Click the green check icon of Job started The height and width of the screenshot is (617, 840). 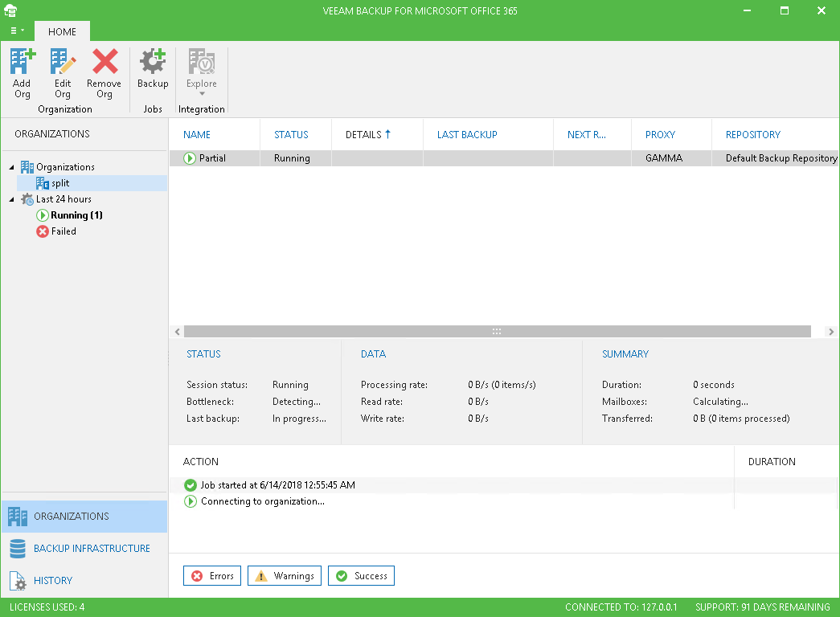(191, 485)
